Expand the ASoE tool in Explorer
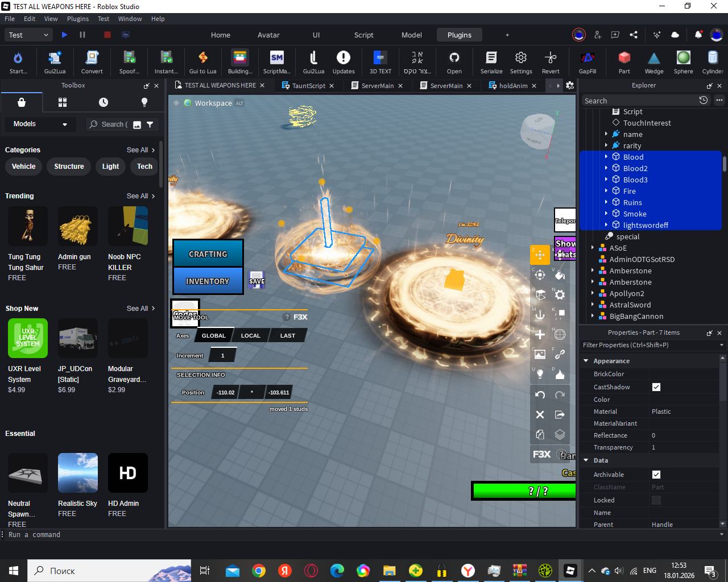Viewport: 728px width, 582px height. 593,248
